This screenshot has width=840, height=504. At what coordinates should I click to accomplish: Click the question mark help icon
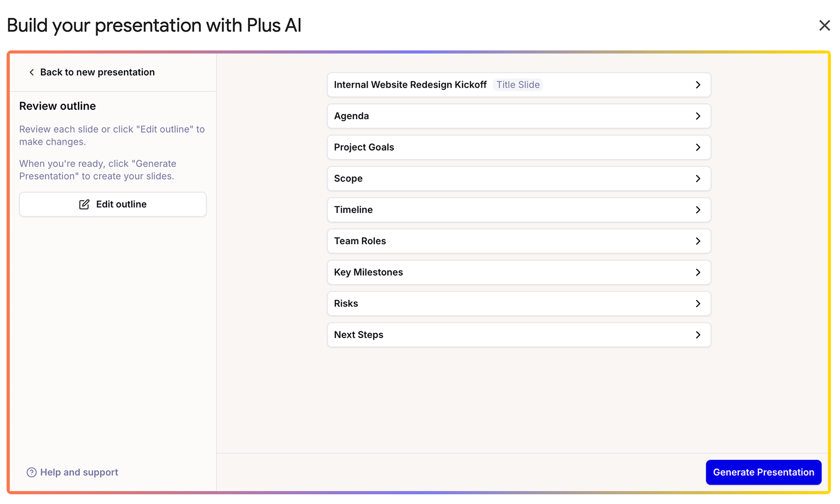click(31, 472)
